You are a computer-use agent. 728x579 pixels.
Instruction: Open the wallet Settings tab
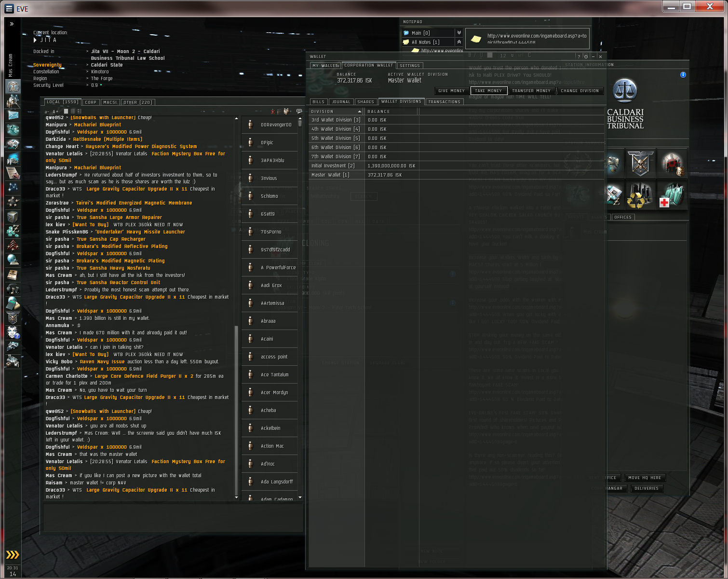pos(410,66)
